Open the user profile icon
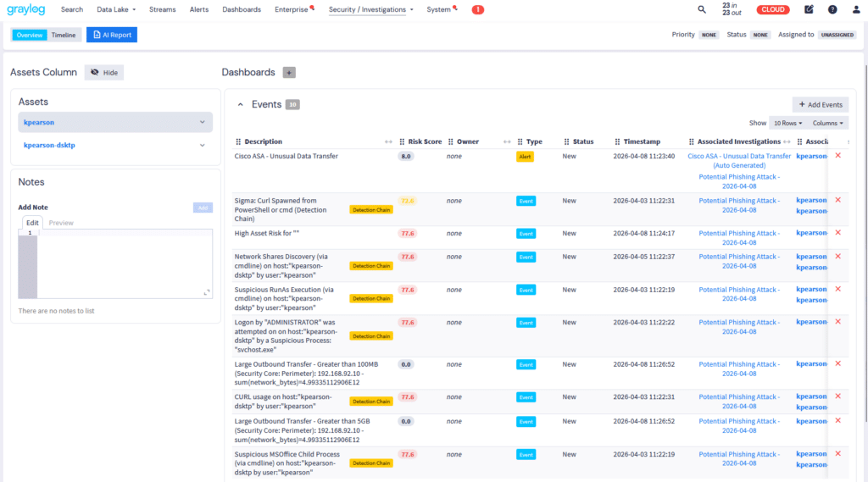 tap(854, 9)
